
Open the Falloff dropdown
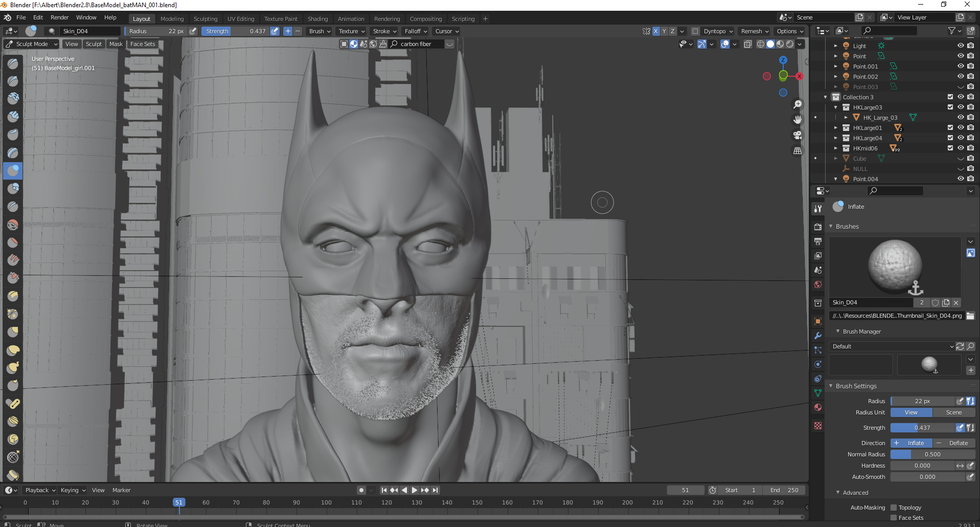coord(416,31)
